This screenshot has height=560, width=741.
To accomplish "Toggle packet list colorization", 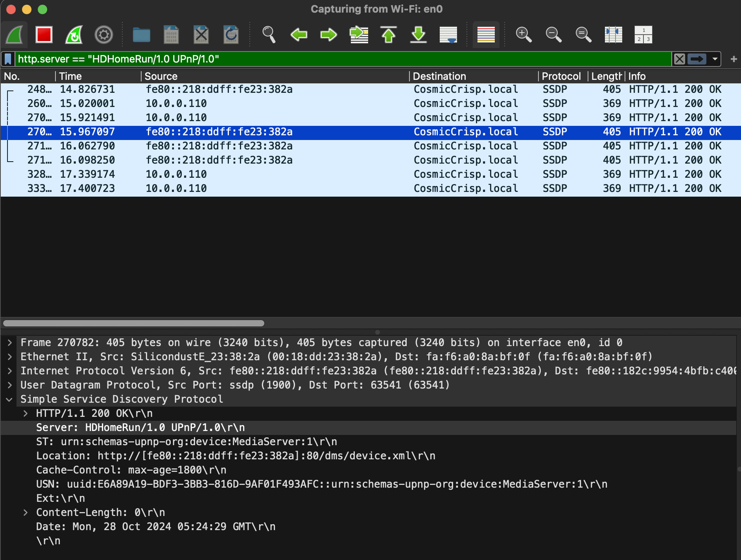I will (x=486, y=35).
